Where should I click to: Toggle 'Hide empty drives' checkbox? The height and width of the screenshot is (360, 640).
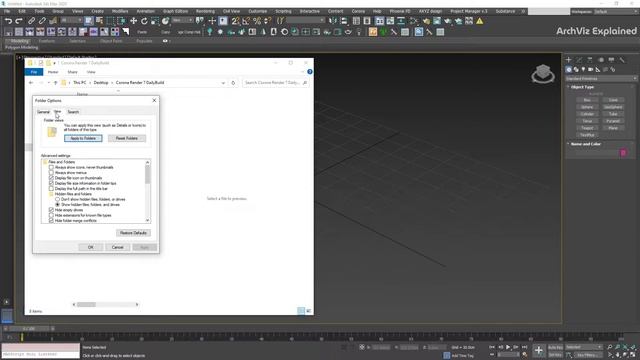click(x=51, y=210)
